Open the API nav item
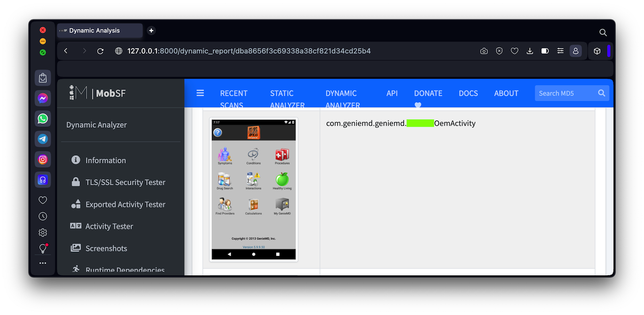Image resolution: width=644 pixels, height=315 pixels. [x=392, y=93]
